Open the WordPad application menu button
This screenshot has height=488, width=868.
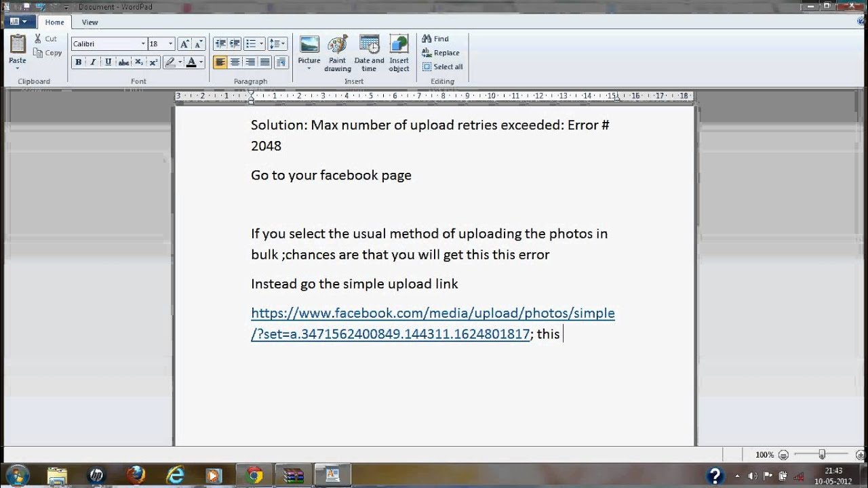pyautogui.click(x=18, y=22)
